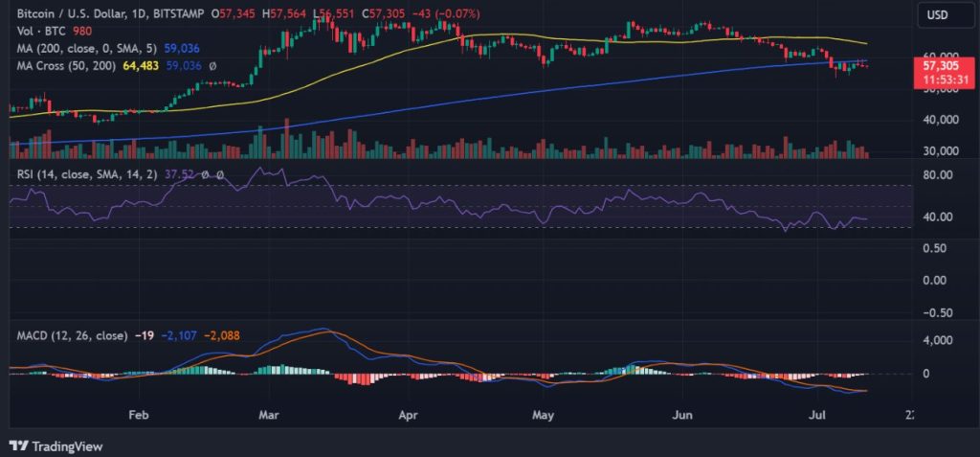Click the Jul label on time axis
Viewport: 980px width, 457px height.
(816, 415)
